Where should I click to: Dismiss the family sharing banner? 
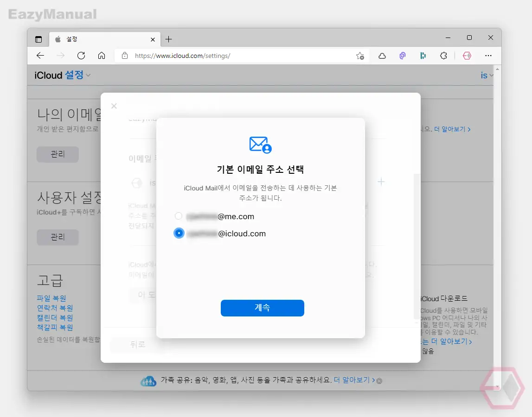pyautogui.click(x=379, y=381)
